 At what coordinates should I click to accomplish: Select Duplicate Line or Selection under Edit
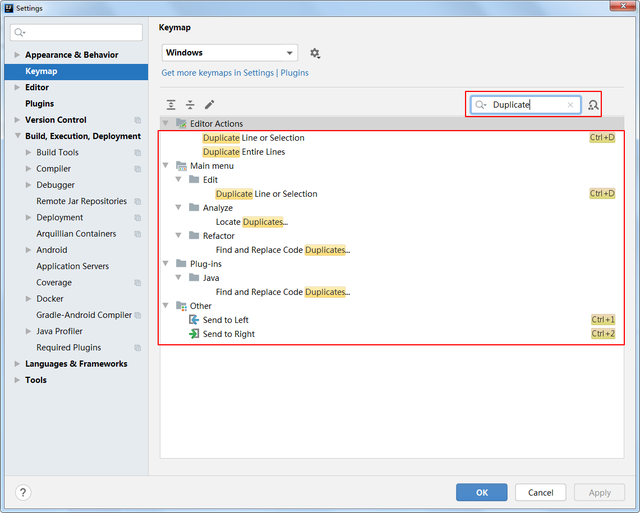coord(267,194)
